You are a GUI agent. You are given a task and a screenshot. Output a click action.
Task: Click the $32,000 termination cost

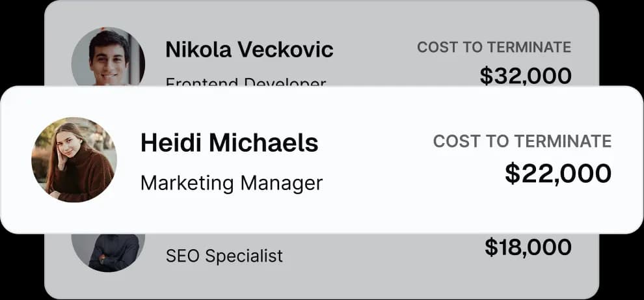526,75
